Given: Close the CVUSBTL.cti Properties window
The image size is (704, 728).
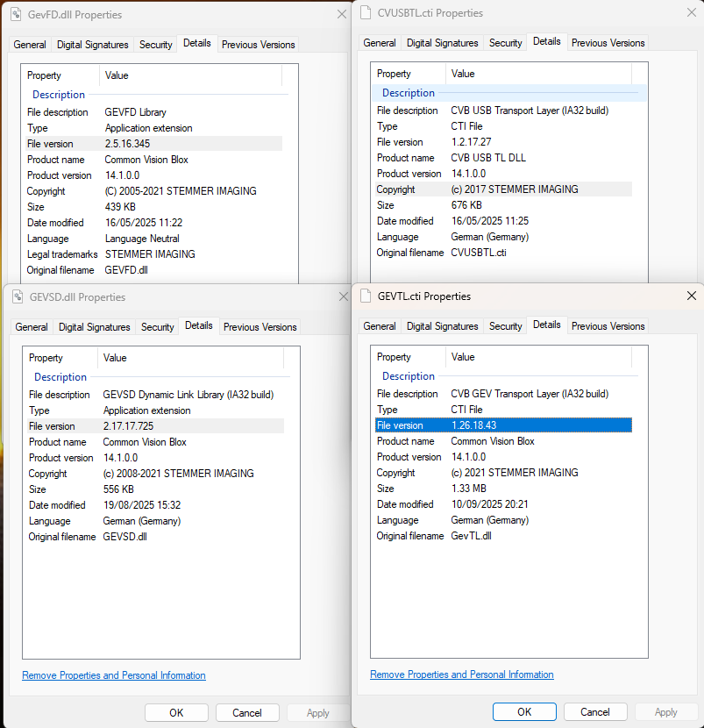Looking at the screenshot, I should click(692, 12).
